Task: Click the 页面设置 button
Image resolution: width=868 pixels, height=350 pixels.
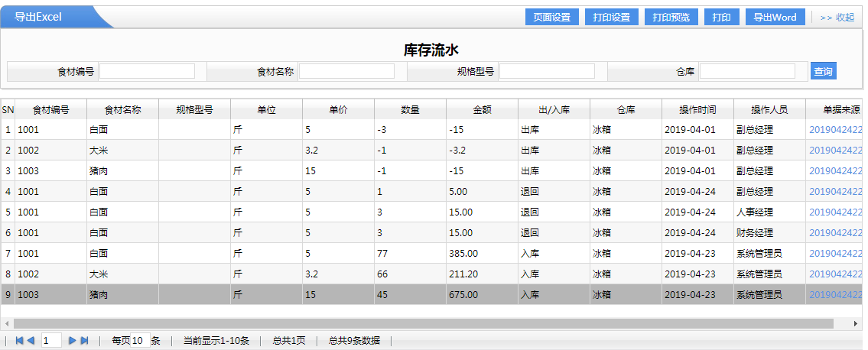Action: point(551,18)
